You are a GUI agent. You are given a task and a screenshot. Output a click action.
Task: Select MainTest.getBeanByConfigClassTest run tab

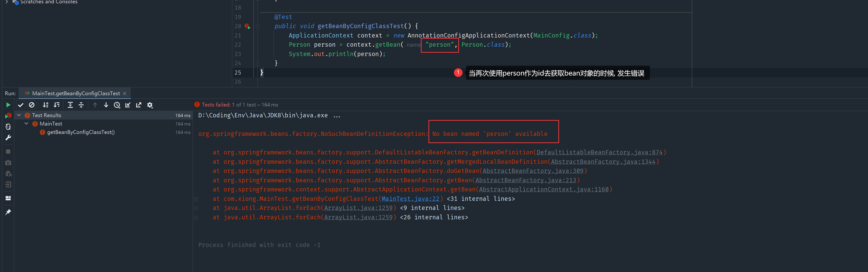[76, 94]
